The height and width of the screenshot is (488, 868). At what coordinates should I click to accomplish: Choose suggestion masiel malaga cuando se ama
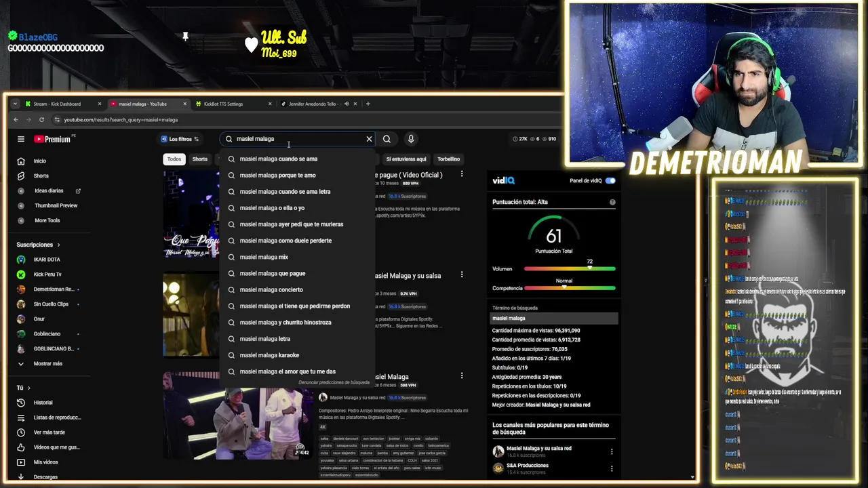297,159
